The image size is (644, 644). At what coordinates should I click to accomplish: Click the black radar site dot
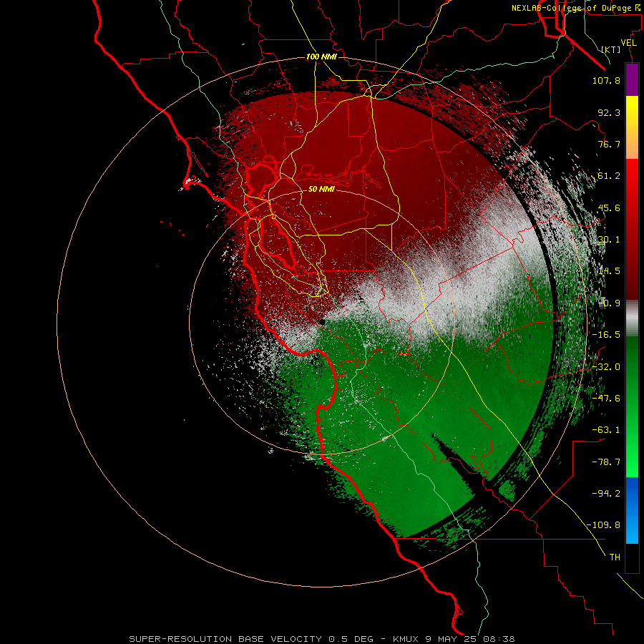tap(323, 322)
